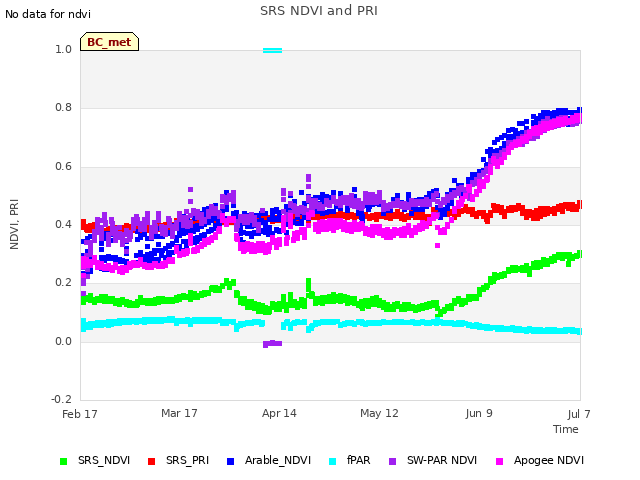640x480 pixels.
Task: Click the 1.0 y-axis tick label
Action: [63, 49]
